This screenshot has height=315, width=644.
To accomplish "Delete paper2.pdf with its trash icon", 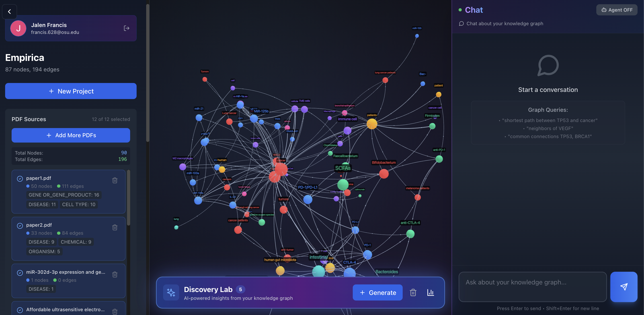I will (x=115, y=227).
